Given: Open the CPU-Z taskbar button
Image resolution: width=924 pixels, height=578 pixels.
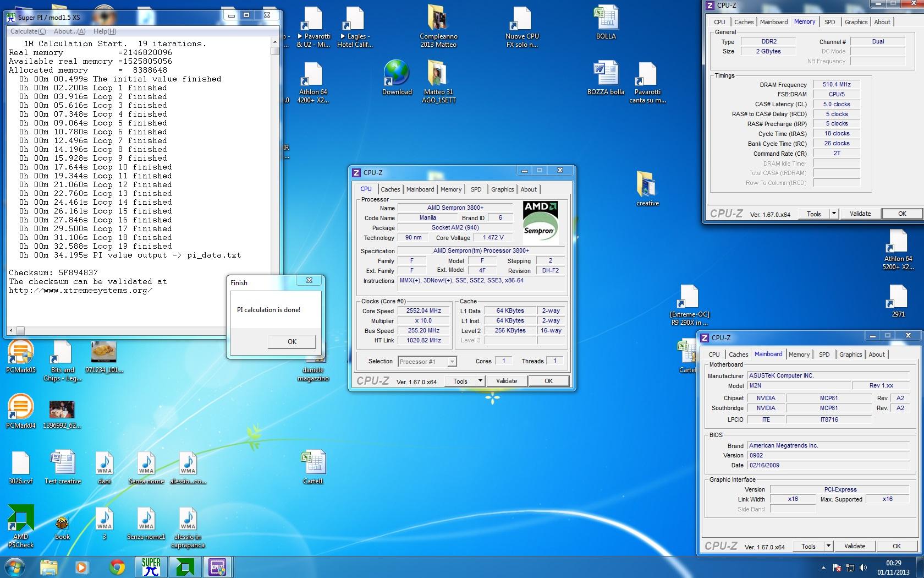Looking at the screenshot, I should tap(218, 567).
